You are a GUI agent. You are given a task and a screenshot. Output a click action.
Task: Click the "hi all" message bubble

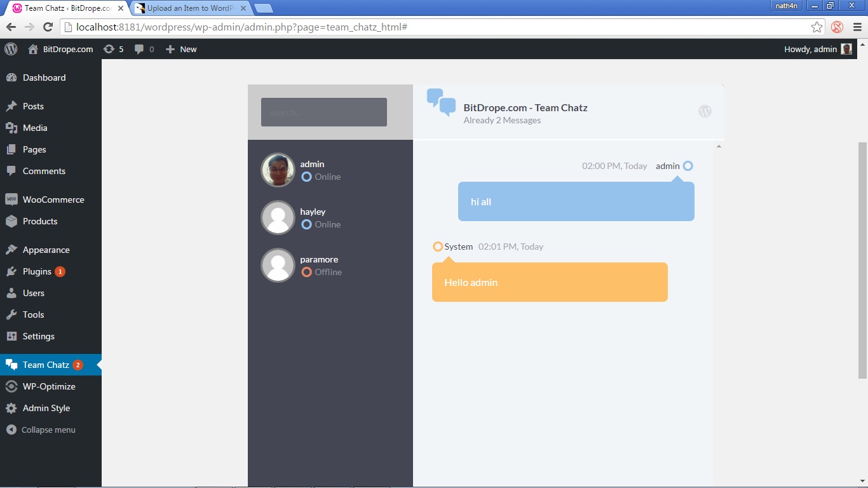coord(576,201)
